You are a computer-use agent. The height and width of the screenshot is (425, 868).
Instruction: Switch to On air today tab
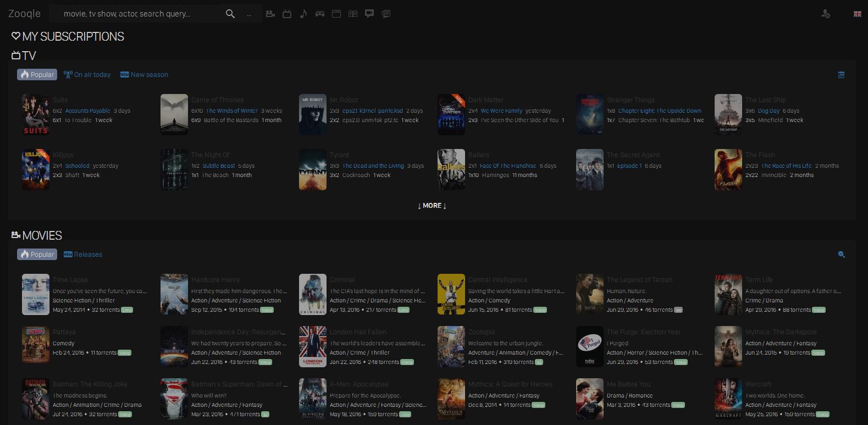(87, 75)
